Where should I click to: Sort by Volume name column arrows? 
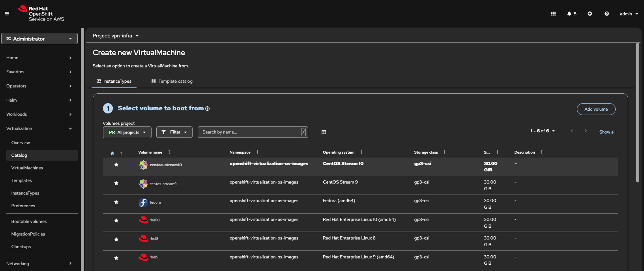point(169,152)
